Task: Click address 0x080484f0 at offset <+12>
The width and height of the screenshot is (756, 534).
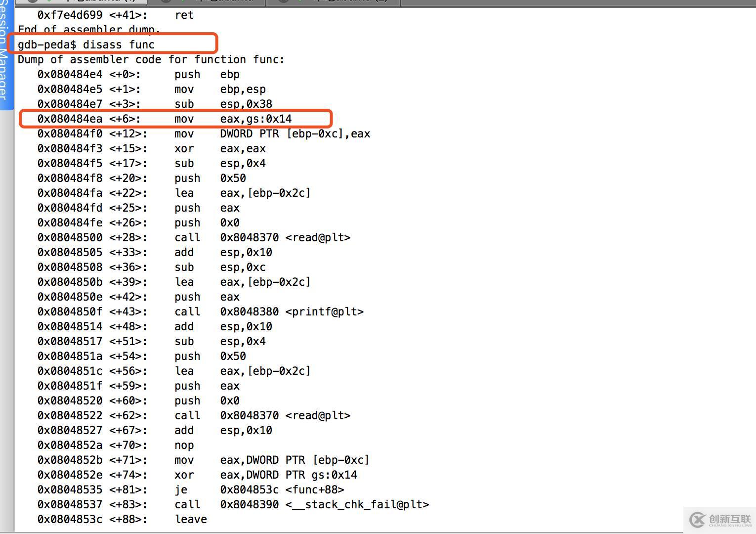Action: click(70, 133)
